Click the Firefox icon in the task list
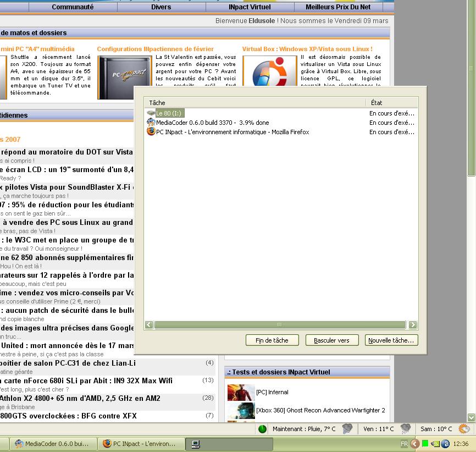 (x=151, y=132)
